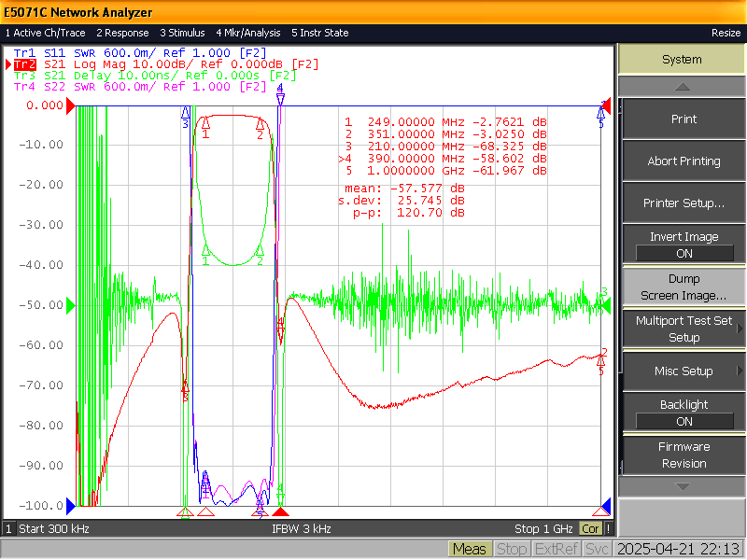Click the Svc status indicator

[597, 550]
